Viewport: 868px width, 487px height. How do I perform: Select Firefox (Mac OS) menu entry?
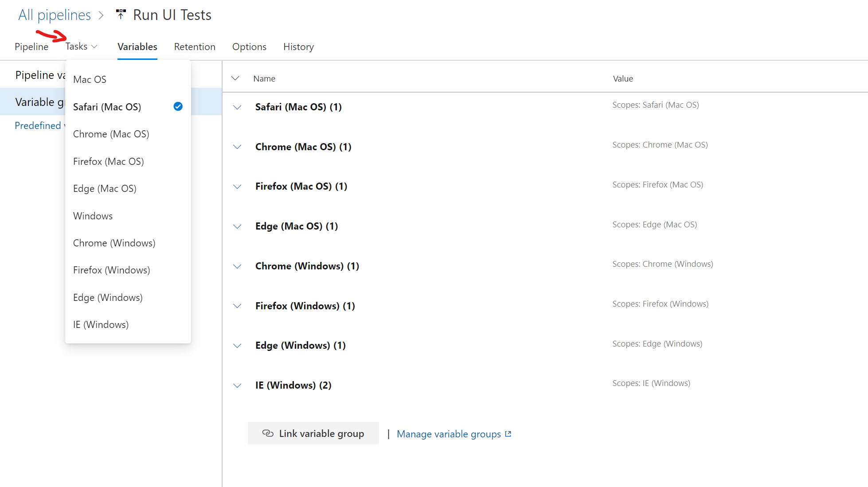tap(108, 161)
